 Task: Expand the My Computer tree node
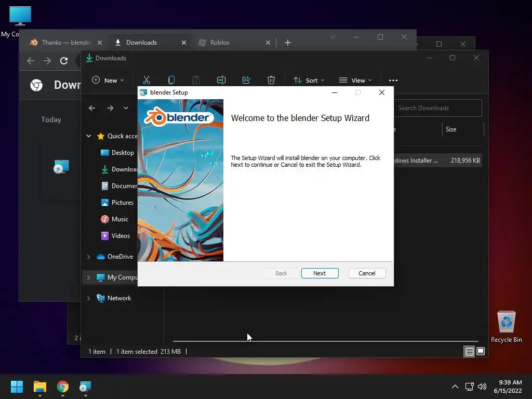pos(88,277)
